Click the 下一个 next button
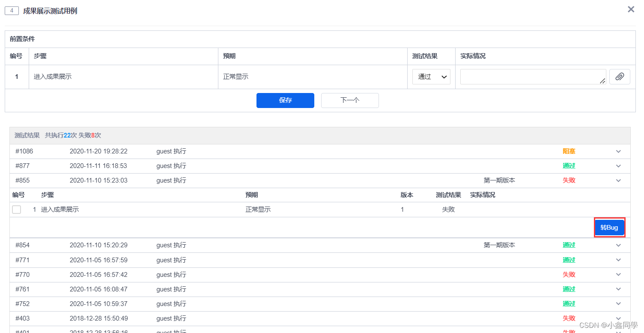 pos(350,100)
